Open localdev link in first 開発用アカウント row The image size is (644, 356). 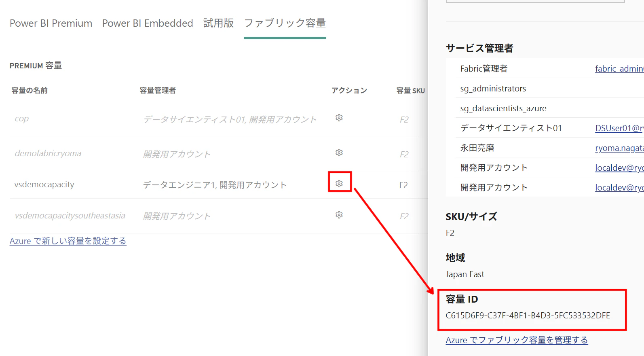click(x=619, y=168)
